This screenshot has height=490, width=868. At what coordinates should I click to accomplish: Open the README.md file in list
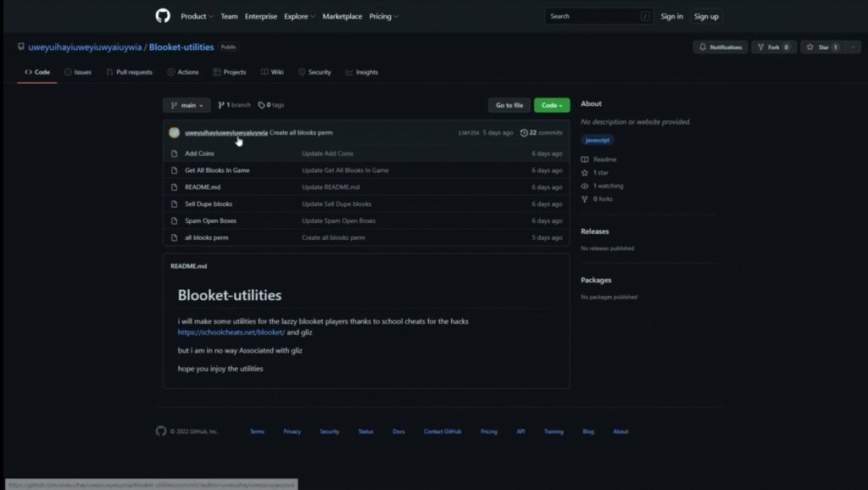click(x=203, y=187)
